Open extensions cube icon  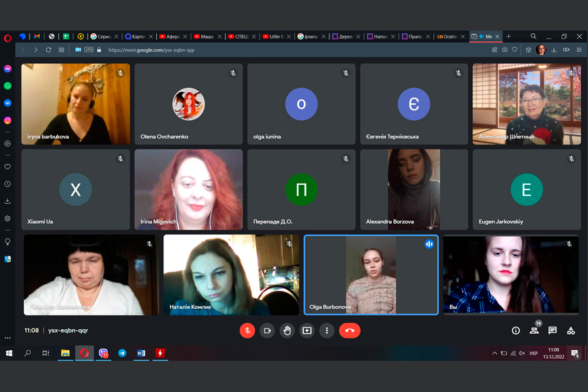point(529,50)
